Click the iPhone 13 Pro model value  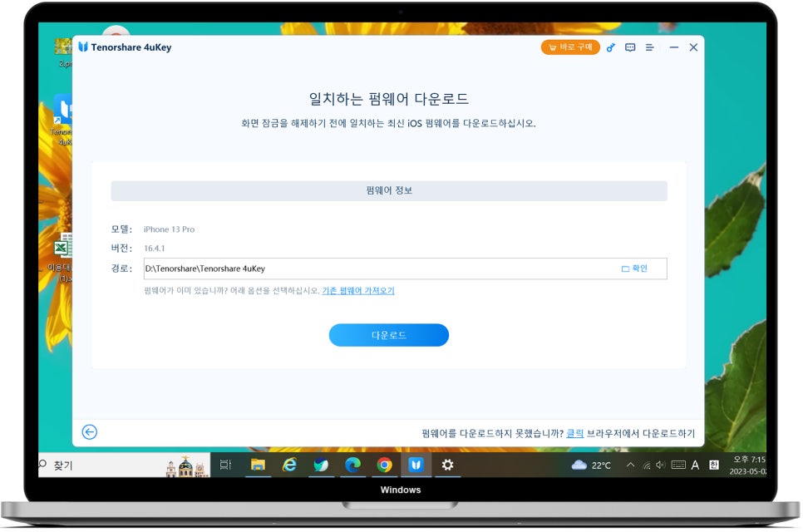coord(169,229)
